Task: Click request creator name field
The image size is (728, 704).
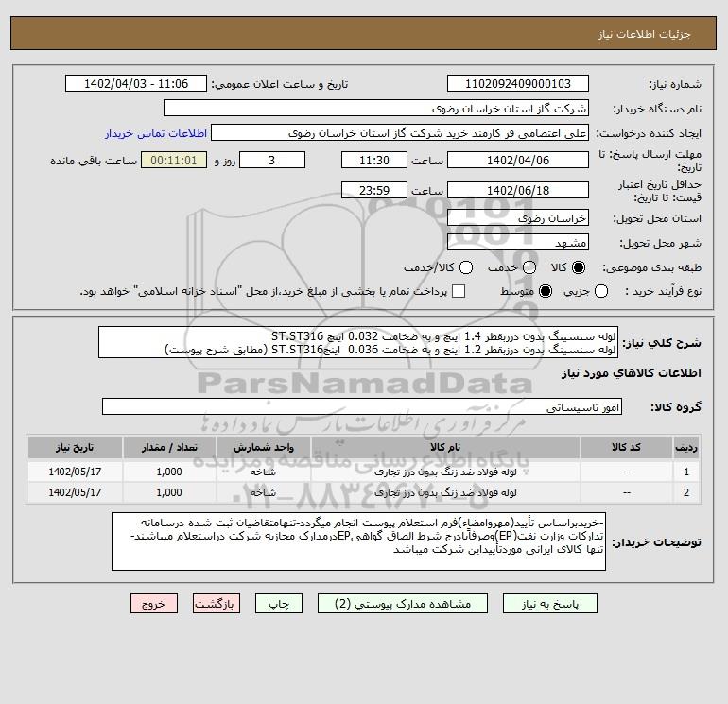Action: pos(400,133)
